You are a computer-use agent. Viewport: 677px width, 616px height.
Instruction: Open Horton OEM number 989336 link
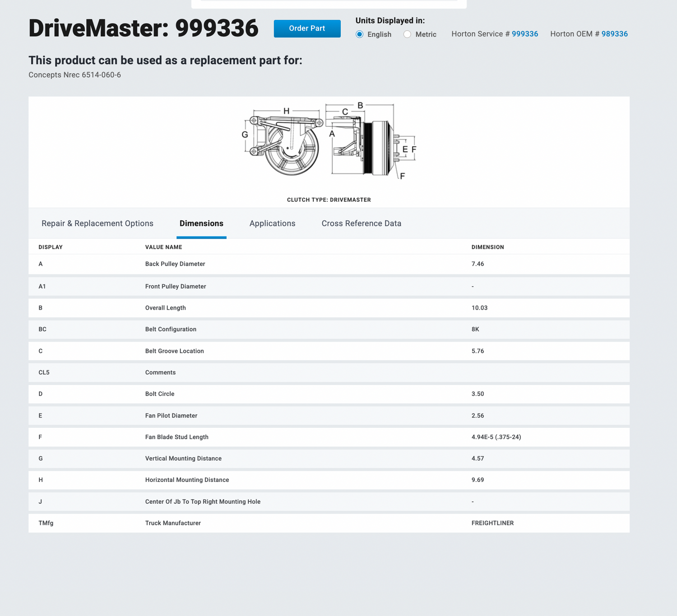pyautogui.click(x=614, y=34)
